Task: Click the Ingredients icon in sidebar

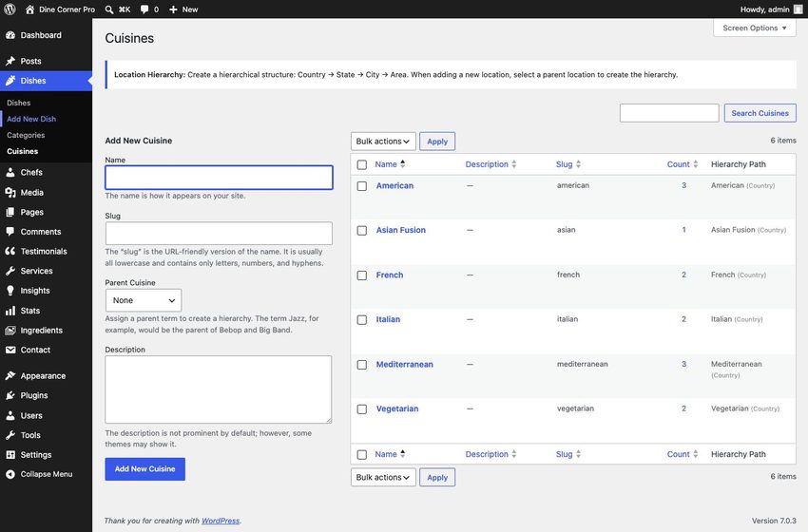Action: [x=10, y=330]
